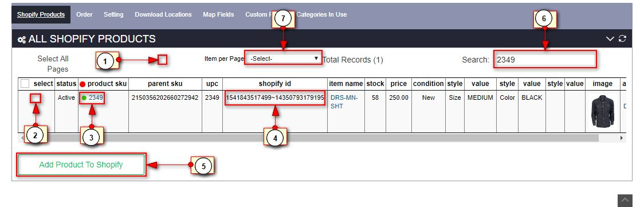Click the condition column header
Image resolution: width=644 pixels, height=207 pixels.
coord(429,84)
